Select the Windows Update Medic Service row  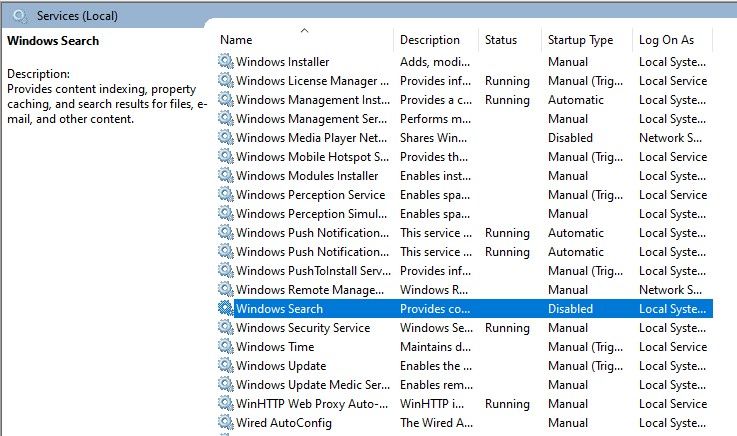312,385
